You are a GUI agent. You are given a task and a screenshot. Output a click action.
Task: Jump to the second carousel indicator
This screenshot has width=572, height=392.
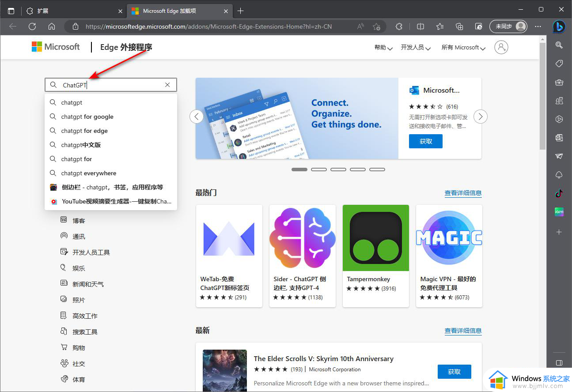coord(319,170)
